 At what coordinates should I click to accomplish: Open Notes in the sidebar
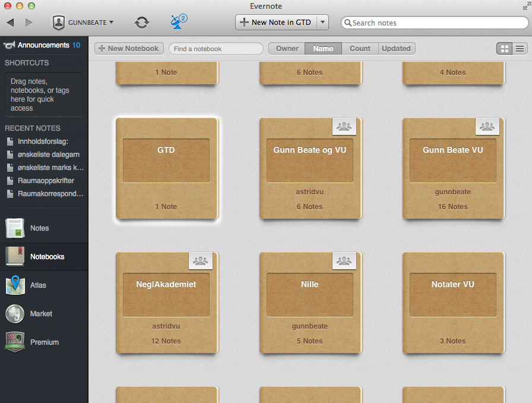[x=15, y=228]
